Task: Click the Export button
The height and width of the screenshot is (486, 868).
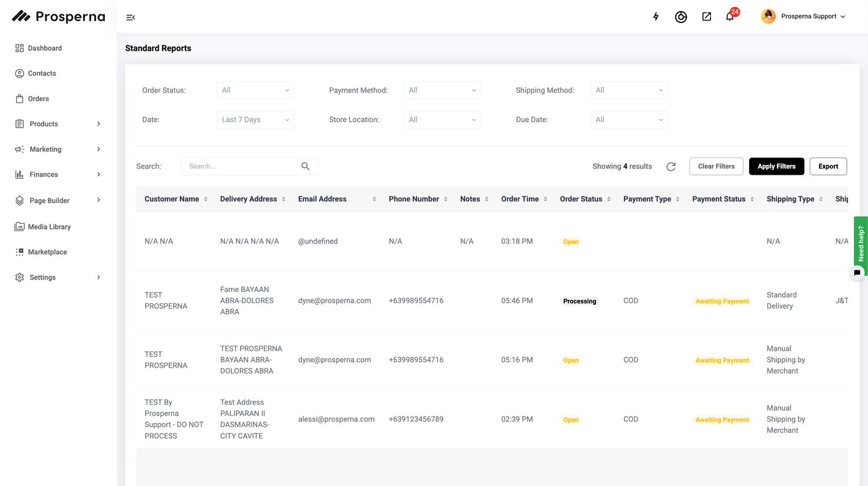Action: 828,166
